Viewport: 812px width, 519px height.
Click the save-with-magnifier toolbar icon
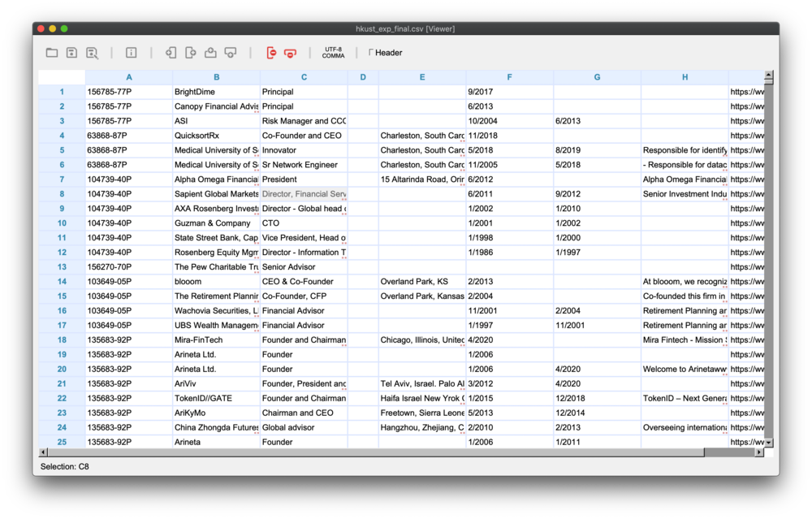[x=92, y=52]
